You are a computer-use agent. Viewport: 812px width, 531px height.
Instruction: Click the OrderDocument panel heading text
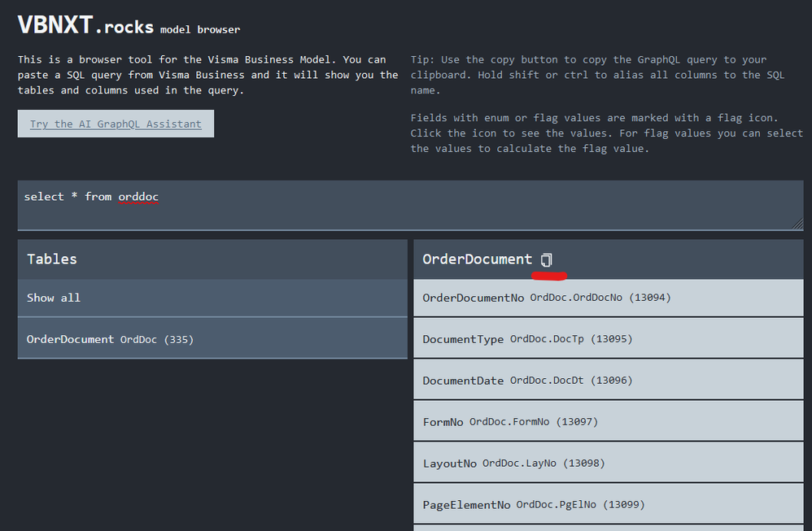click(x=477, y=259)
